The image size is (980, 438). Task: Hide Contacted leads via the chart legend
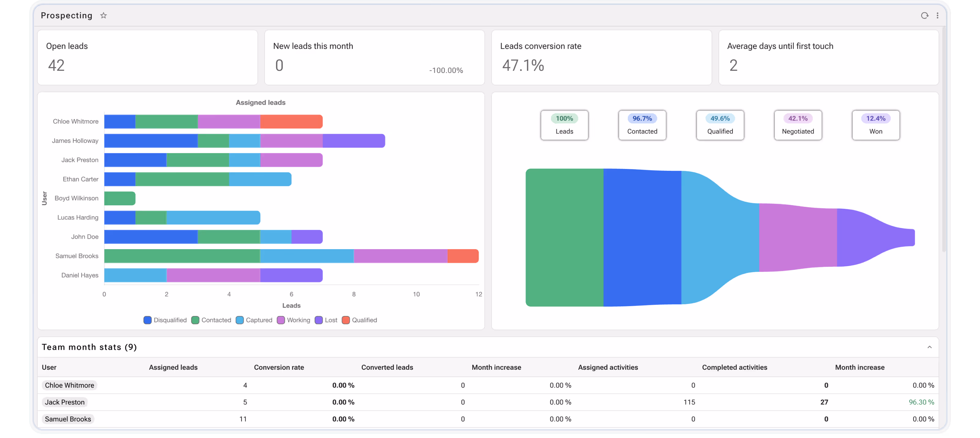(x=211, y=320)
